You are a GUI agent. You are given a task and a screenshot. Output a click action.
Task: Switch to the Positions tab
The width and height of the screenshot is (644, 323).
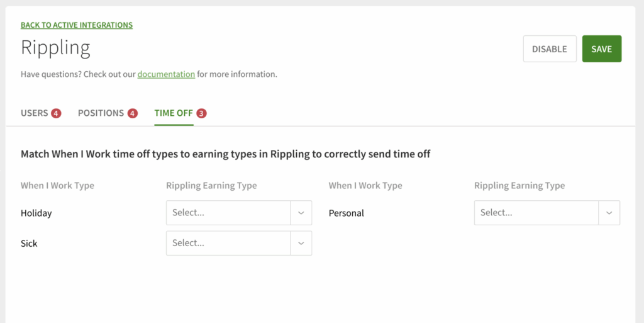click(101, 113)
